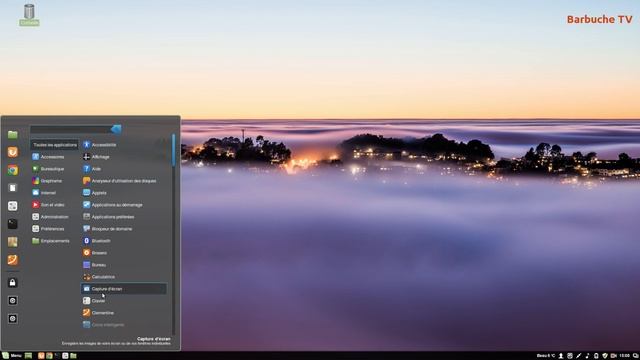This screenshot has height=360, width=640.
Task: Open the Applets entry in the app list
Action: click(x=95, y=193)
